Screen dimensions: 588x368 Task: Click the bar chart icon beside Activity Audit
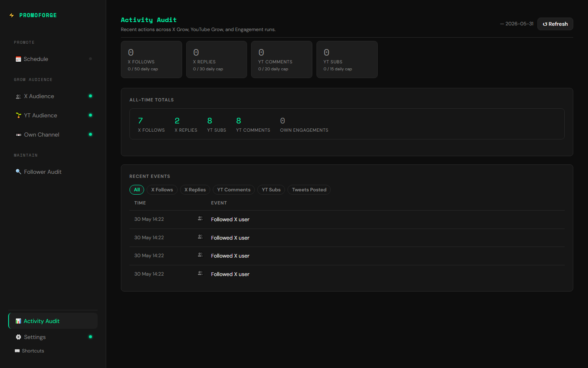(x=18, y=321)
